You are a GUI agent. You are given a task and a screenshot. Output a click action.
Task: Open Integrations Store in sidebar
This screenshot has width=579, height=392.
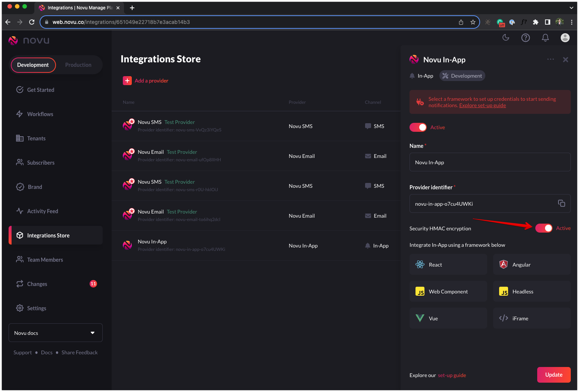[56, 235]
